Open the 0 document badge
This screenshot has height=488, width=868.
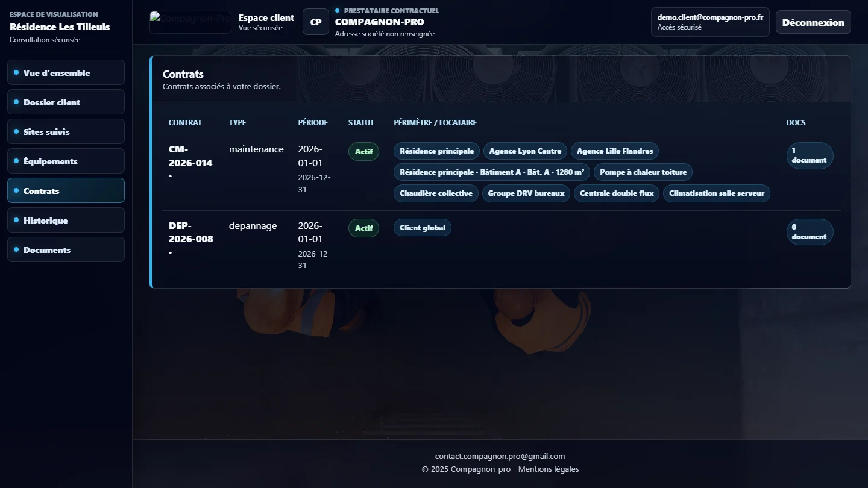pyautogui.click(x=810, y=232)
